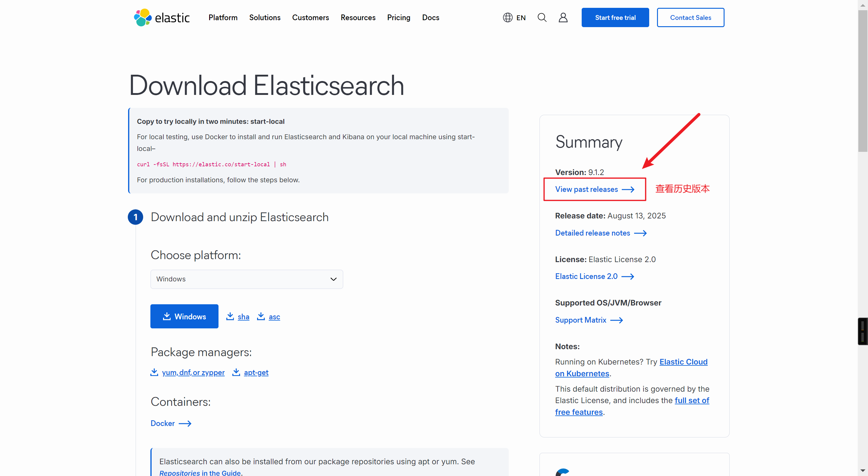
Task: Download the Windows package button
Action: coord(184,316)
